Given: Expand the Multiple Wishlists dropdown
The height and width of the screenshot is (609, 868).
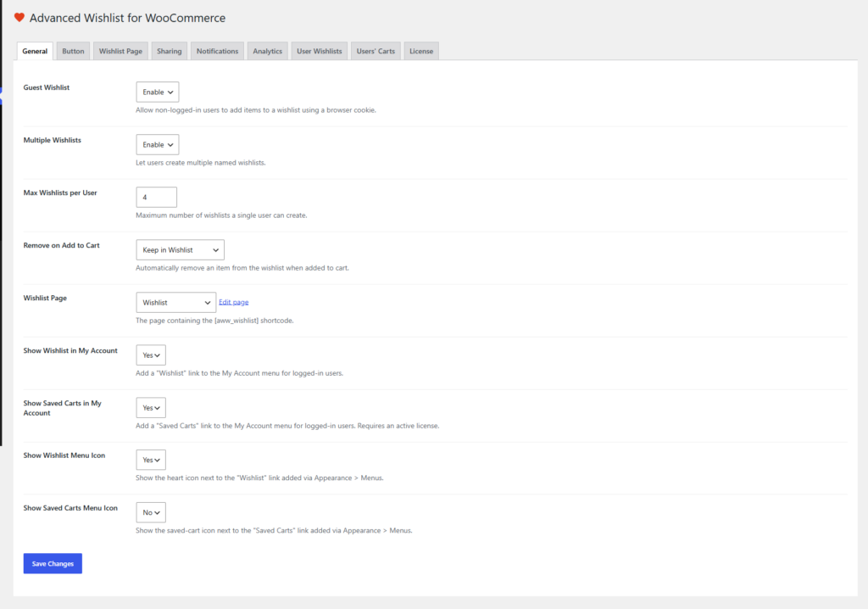Looking at the screenshot, I should click(x=157, y=145).
